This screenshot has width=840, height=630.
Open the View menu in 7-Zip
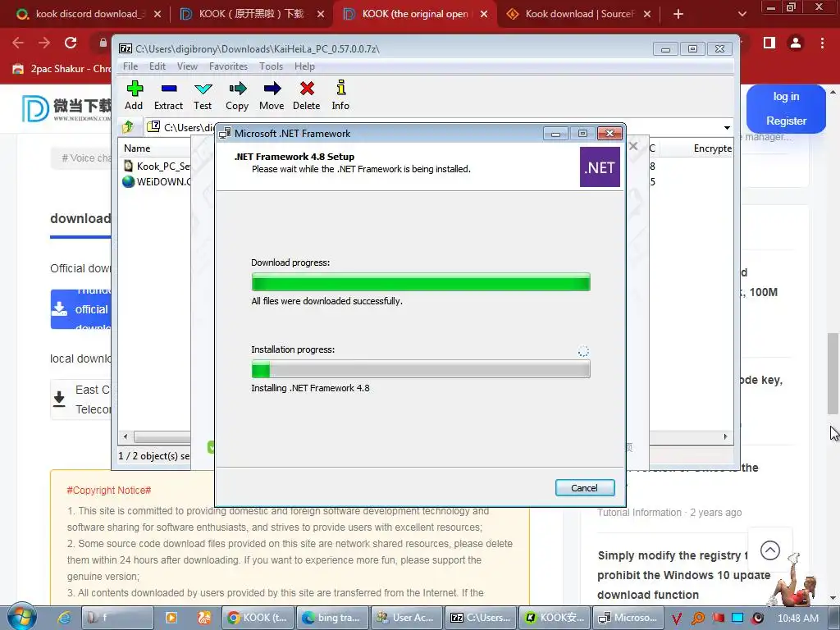tap(187, 66)
